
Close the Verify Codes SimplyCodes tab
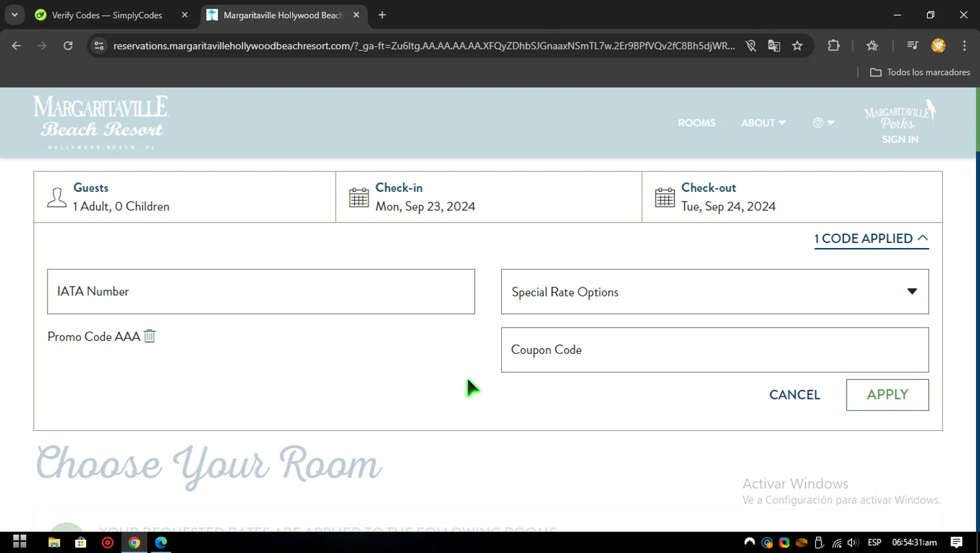click(185, 15)
